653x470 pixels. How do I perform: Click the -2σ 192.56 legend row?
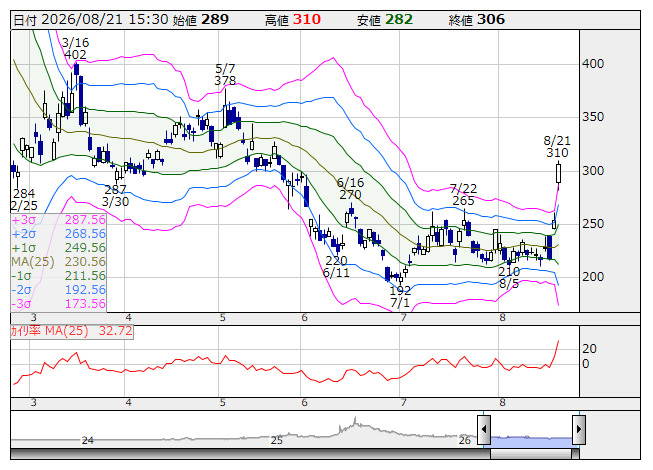[58, 290]
